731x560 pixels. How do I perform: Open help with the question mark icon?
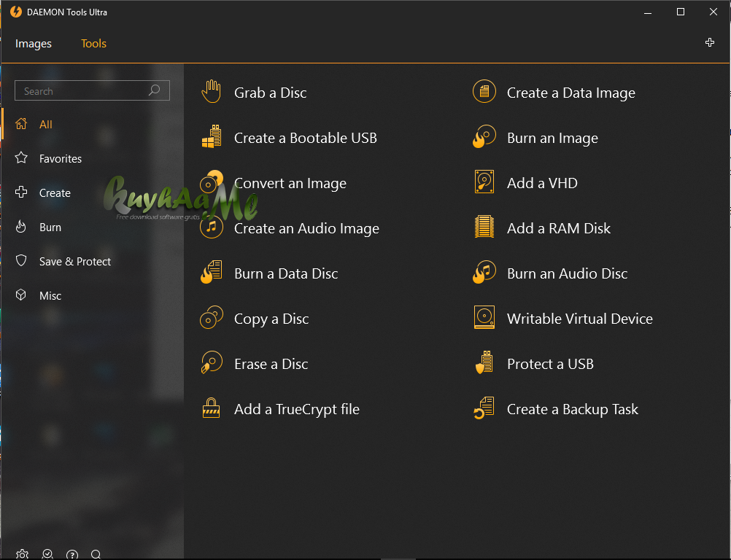tap(71, 554)
